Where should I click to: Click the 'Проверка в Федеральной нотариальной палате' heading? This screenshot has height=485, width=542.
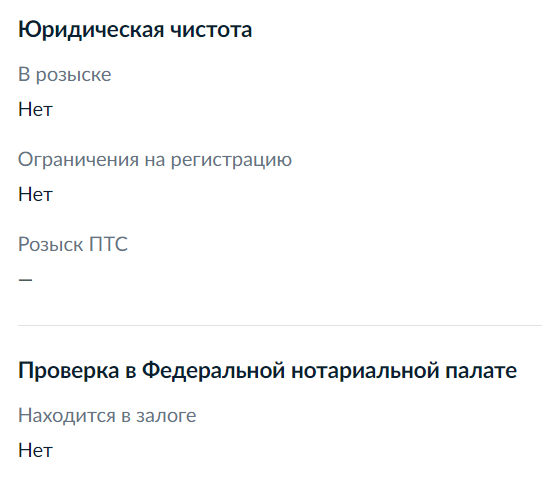click(x=268, y=371)
